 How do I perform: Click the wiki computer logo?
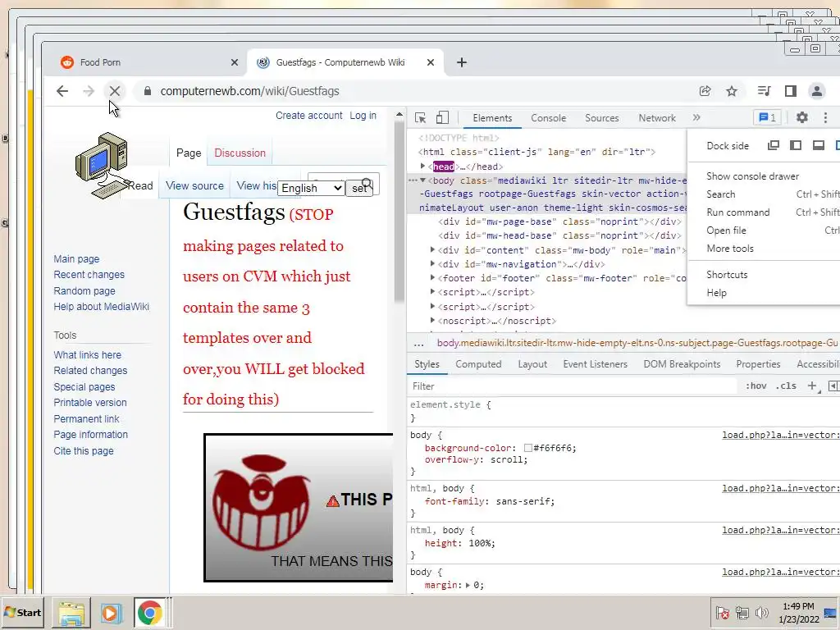click(x=103, y=165)
